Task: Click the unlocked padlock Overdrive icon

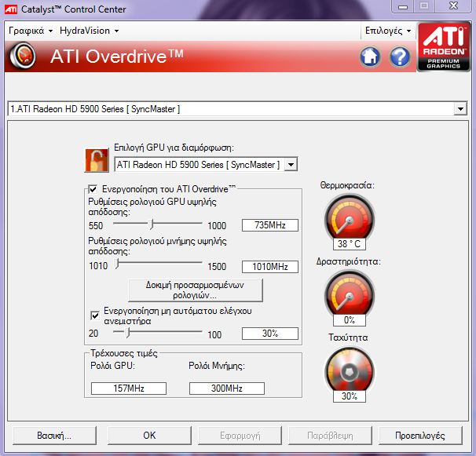Action: (x=97, y=160)
